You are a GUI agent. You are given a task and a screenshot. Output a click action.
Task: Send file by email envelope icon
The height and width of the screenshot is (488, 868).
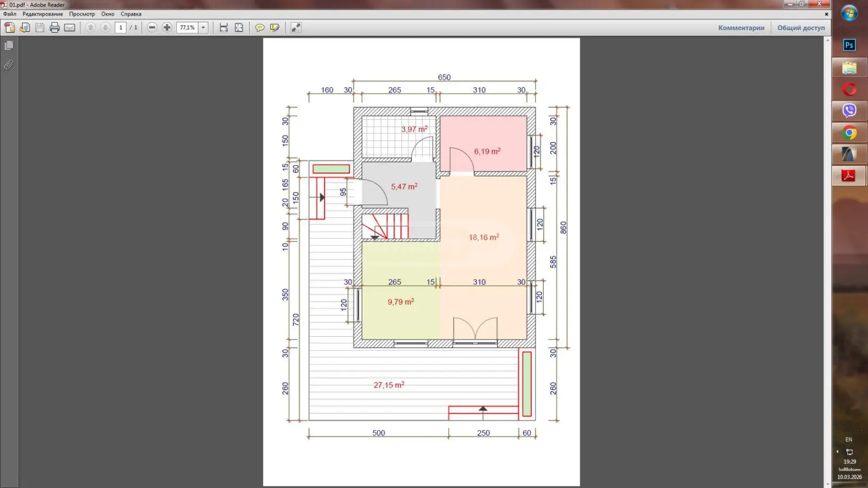point(70,28)
